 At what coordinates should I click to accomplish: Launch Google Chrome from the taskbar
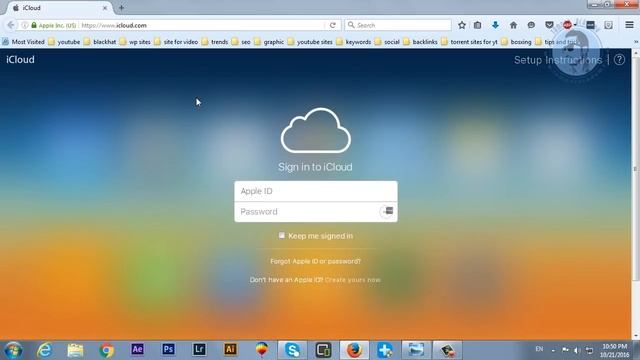click(x=107, y=350)
